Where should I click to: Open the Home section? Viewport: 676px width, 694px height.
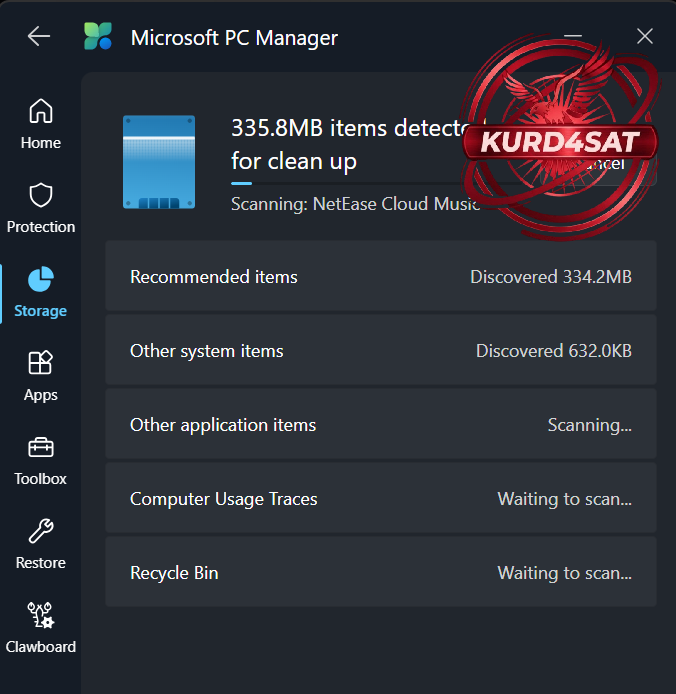coord(41,123)
